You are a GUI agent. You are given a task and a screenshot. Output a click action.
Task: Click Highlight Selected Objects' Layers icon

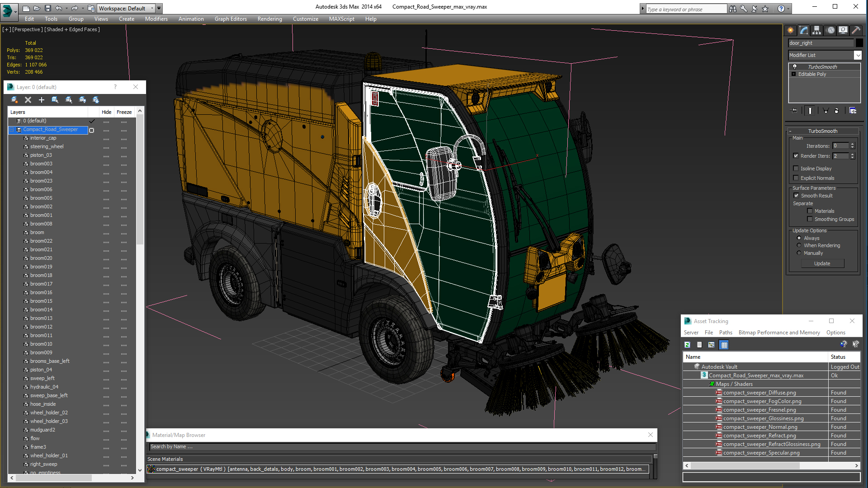(69, 100)
